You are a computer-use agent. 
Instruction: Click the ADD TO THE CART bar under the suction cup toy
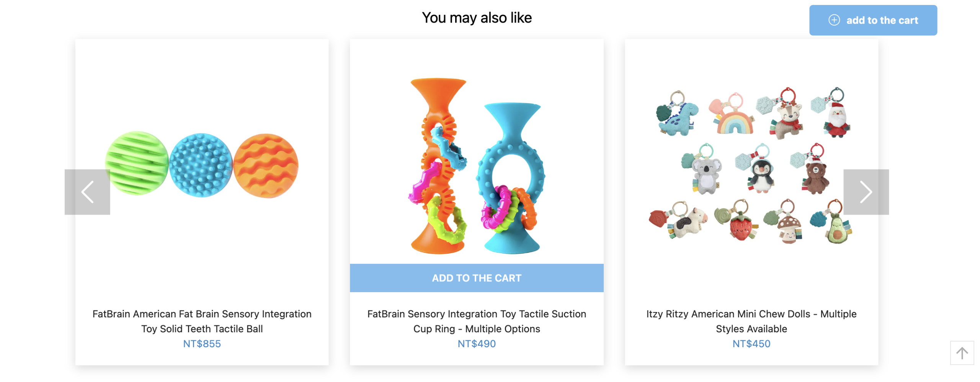pos(476,278)
